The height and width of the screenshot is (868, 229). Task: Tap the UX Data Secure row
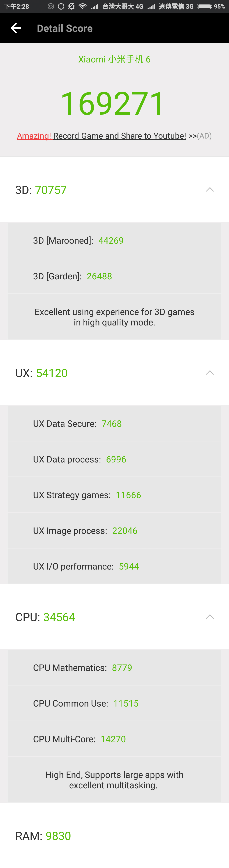click(x=114, y=424)
